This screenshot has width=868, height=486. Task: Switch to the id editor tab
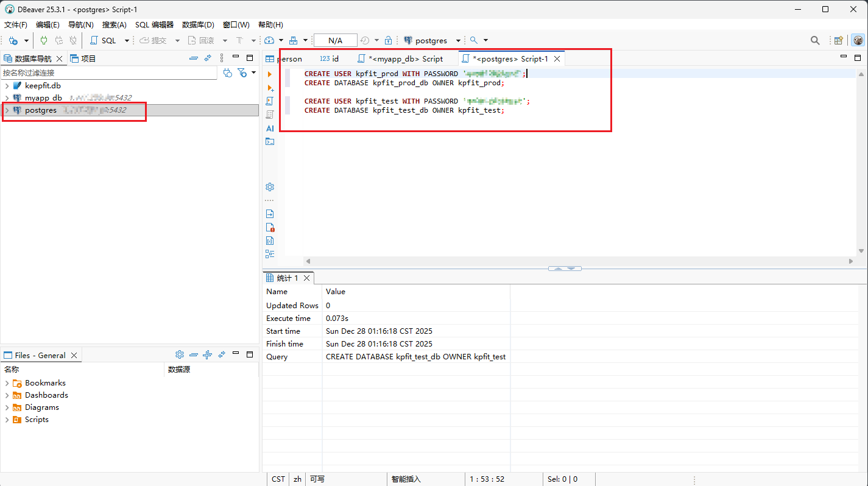coord(330,58)
